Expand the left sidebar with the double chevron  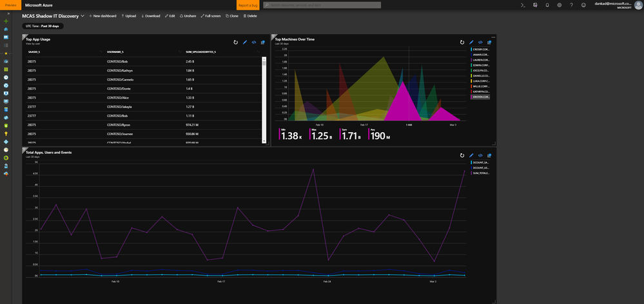(8, 14)
